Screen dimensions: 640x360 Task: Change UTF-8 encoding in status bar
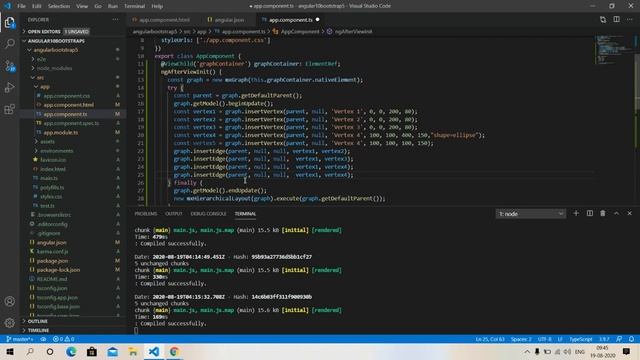(x=544, y=339)
